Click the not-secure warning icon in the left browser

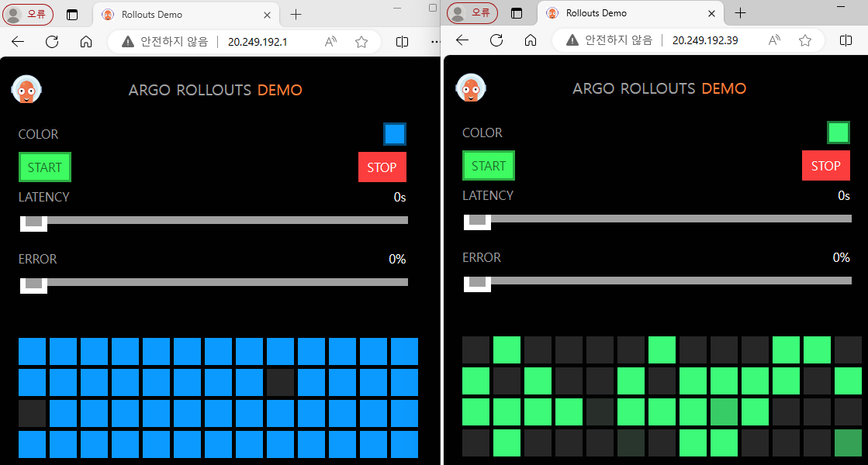[128, 42]
